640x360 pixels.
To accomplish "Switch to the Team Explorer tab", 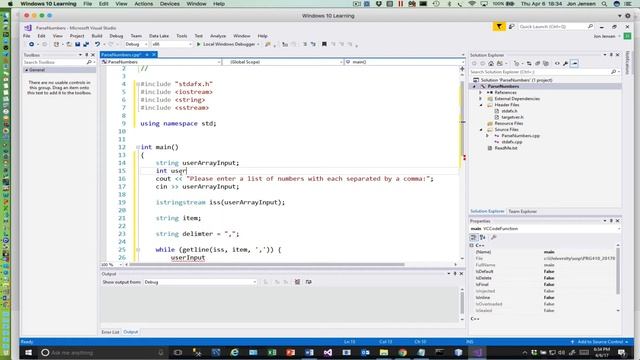I will click(x=522, y=211).
